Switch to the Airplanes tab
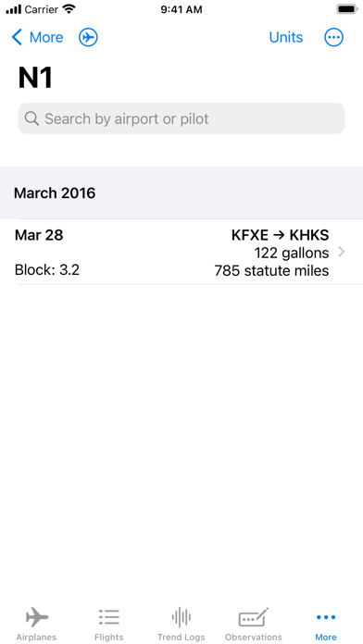Image resolution: width=363 pixels, height=644 pixels. (37, 624)
